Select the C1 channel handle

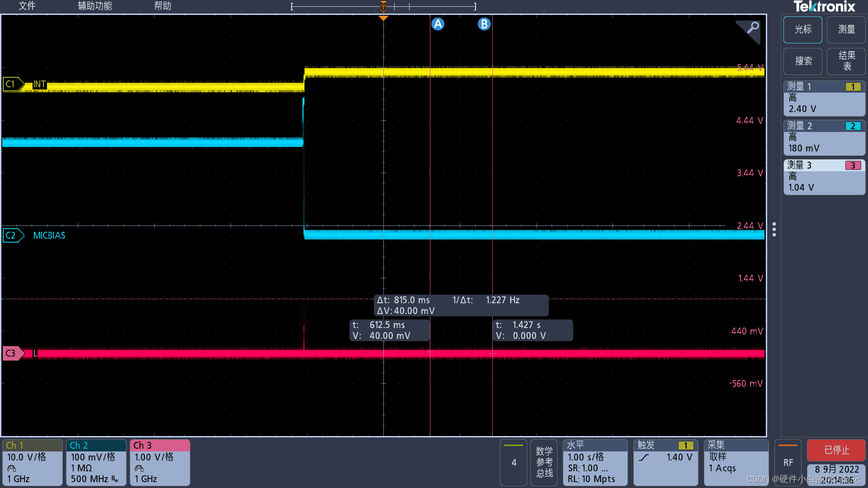tap(13, 84)
